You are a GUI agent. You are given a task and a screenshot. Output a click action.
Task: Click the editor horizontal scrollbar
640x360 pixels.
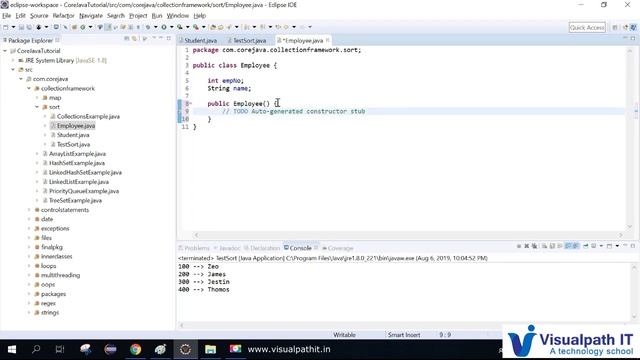[x=408, y=235]
